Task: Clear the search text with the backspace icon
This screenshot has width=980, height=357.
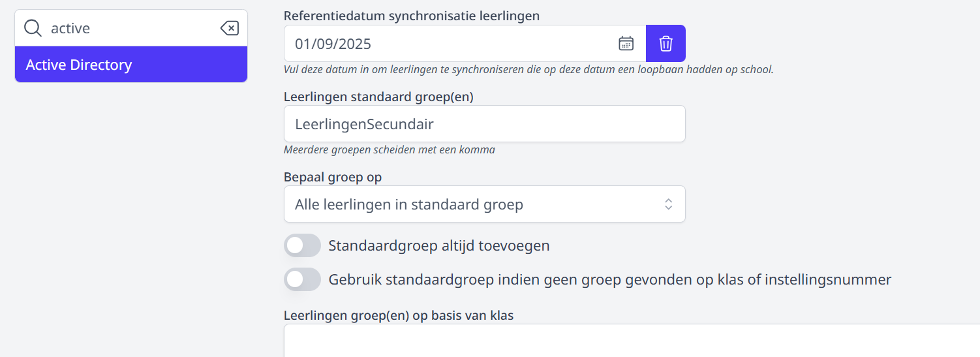Action: (x=230, y=28)
